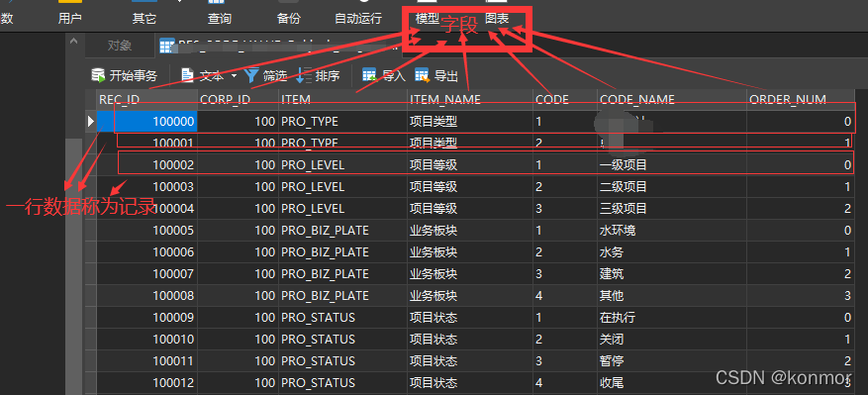Click the REC_ID column header
The width and height of the screenshot is (868, 395).
pyautogui.click(x=146, y=100)
